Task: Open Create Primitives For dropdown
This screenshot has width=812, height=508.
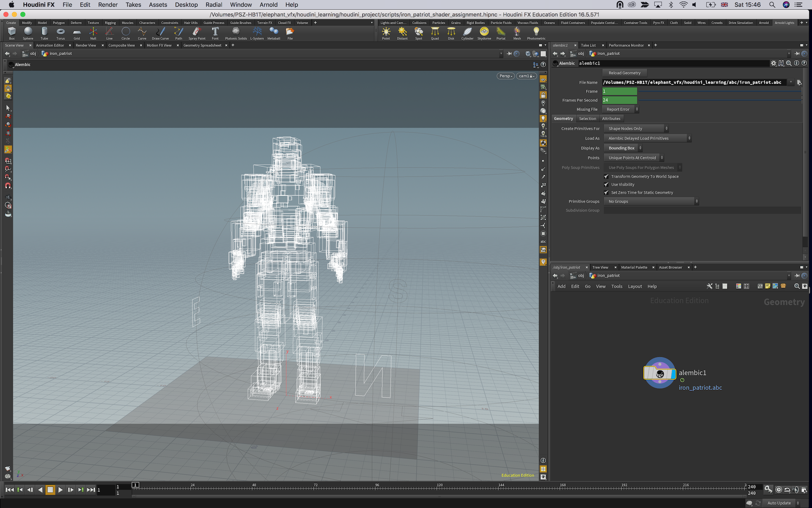Action: point(636,129)
